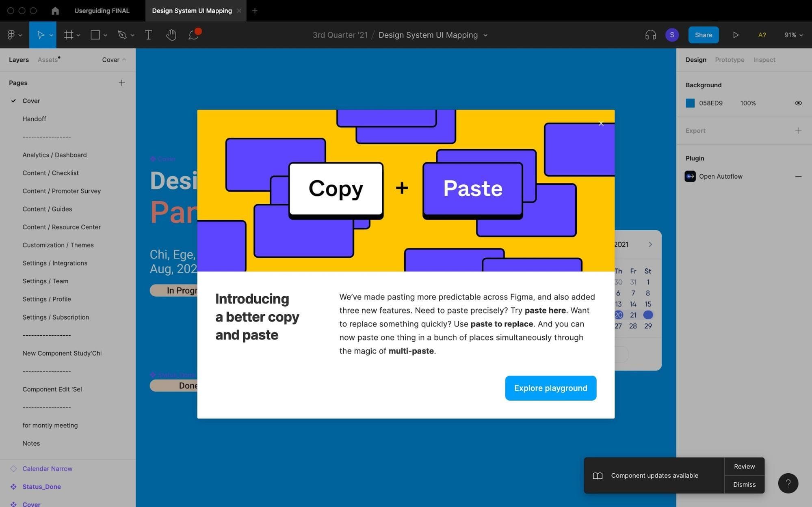This screenshot has height=507, width=812.
Task: Expand the Frame tools dropdown arrow
Action: tap(78, 35)
